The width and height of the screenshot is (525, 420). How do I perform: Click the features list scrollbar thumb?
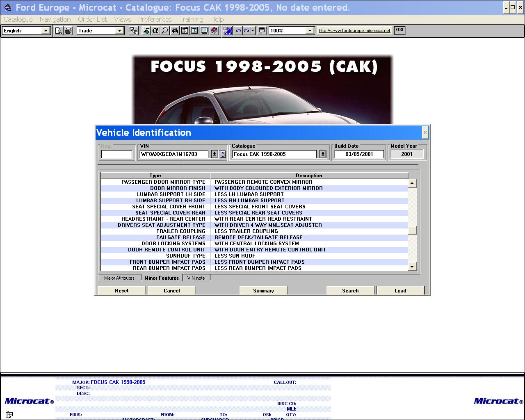pos(412,230)
